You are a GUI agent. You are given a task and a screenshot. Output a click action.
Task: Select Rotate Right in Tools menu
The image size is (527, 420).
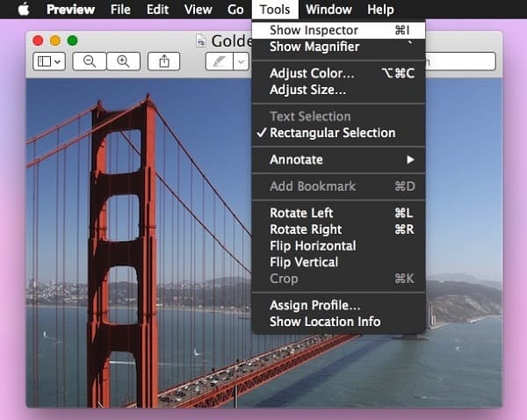[306, 229]
